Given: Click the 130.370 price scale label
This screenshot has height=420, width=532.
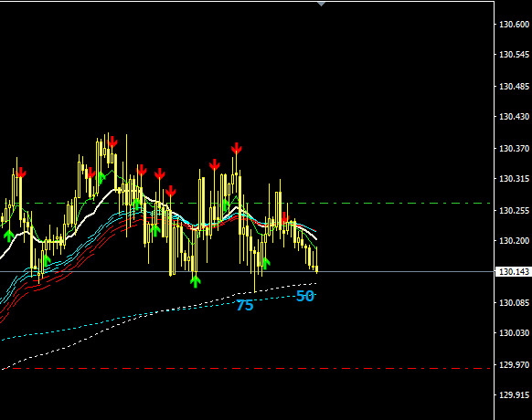Looking at the screenshot, I should [514, 149].
